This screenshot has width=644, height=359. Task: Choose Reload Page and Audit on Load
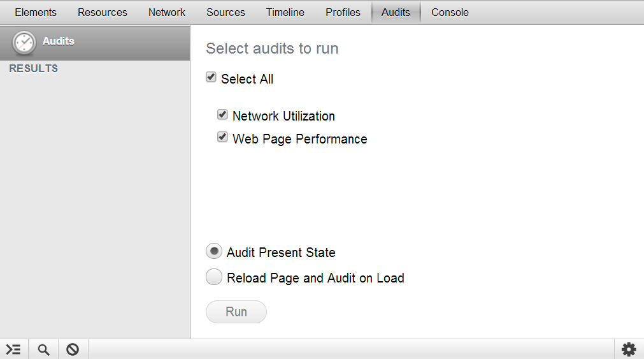[x=214, y=277]
